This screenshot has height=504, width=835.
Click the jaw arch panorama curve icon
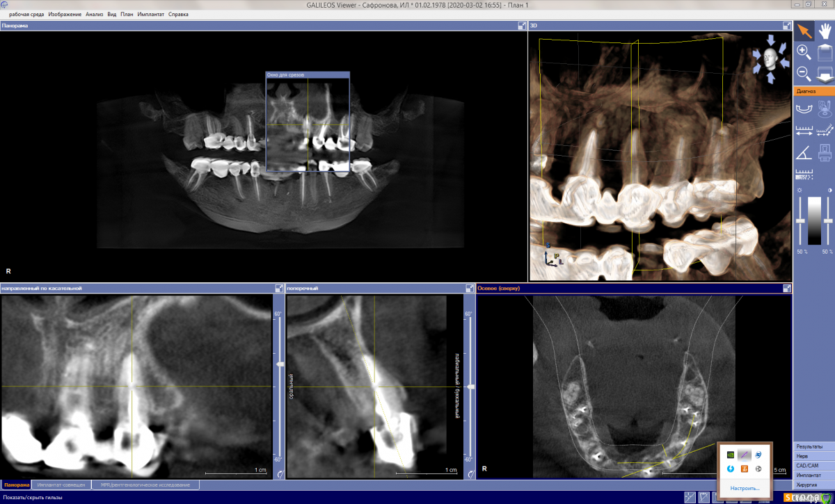click(804, 108)
